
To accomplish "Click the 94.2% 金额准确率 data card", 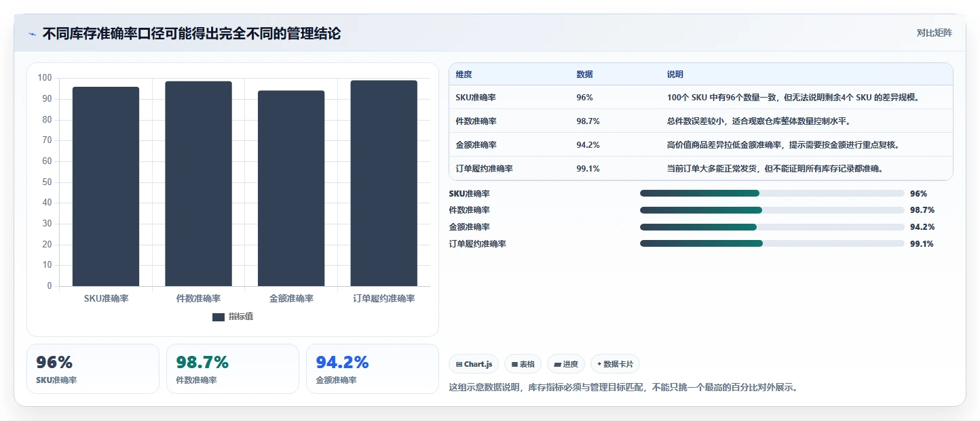I will 373,369.
